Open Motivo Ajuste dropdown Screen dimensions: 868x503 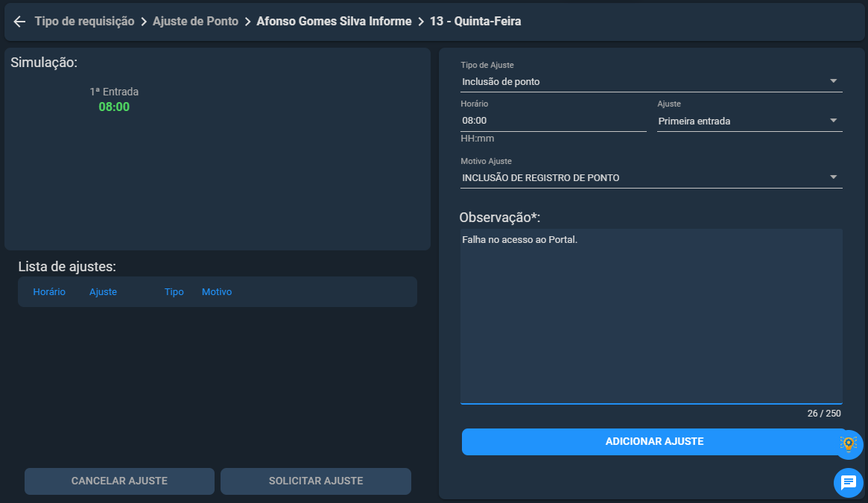coord(651,178)
